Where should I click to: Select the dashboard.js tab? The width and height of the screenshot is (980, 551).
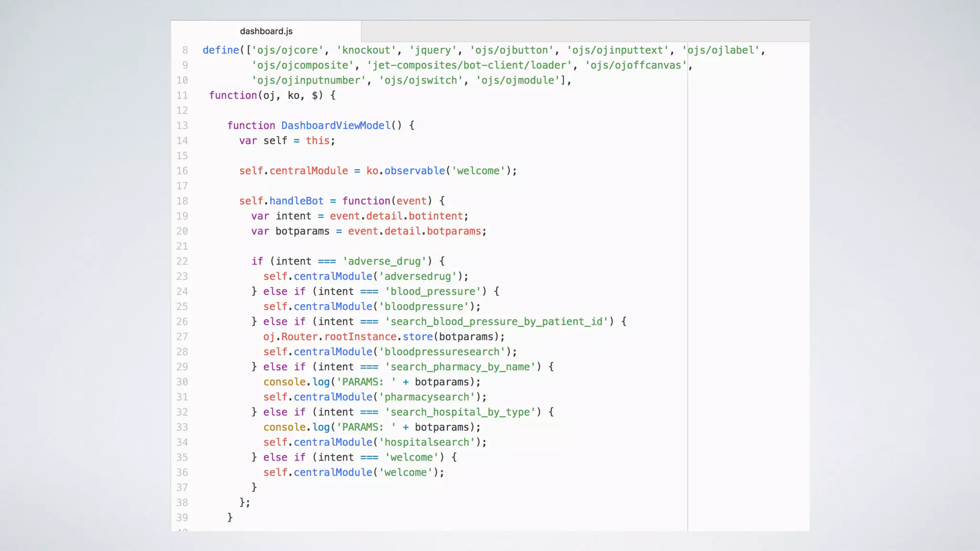[x=266, y=31]
